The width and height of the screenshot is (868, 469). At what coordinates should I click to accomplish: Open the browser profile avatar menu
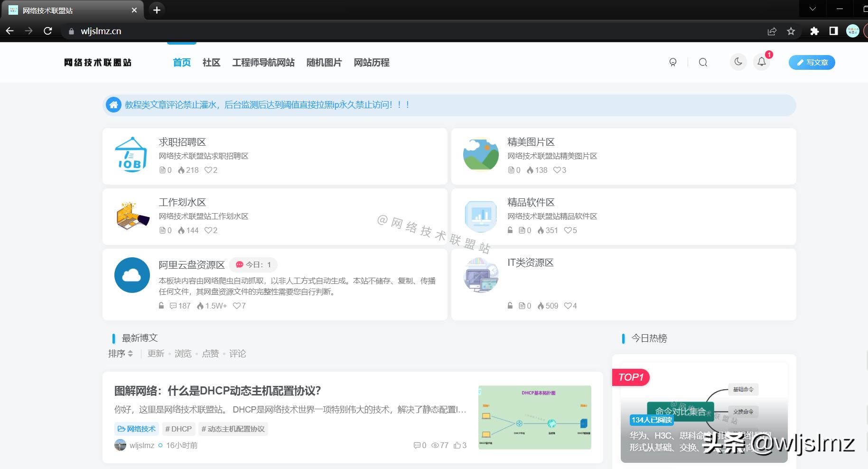point(852,30)
